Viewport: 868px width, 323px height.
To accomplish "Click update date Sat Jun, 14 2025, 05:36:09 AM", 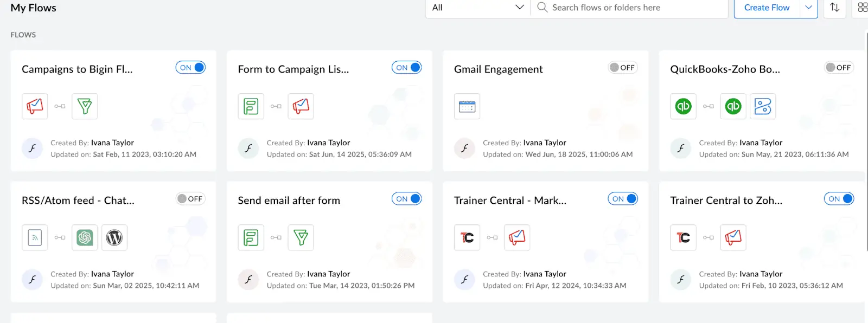I will pyautogui.click(x=360, y=154).
